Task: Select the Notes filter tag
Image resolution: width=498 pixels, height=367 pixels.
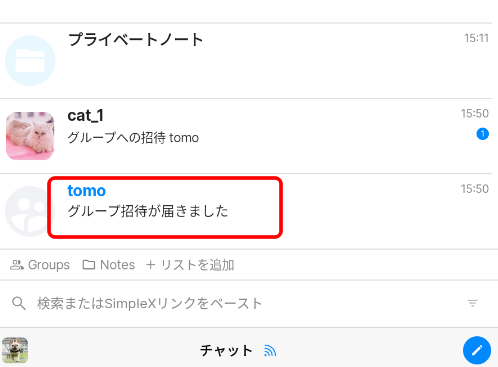Action: point(109,265)
